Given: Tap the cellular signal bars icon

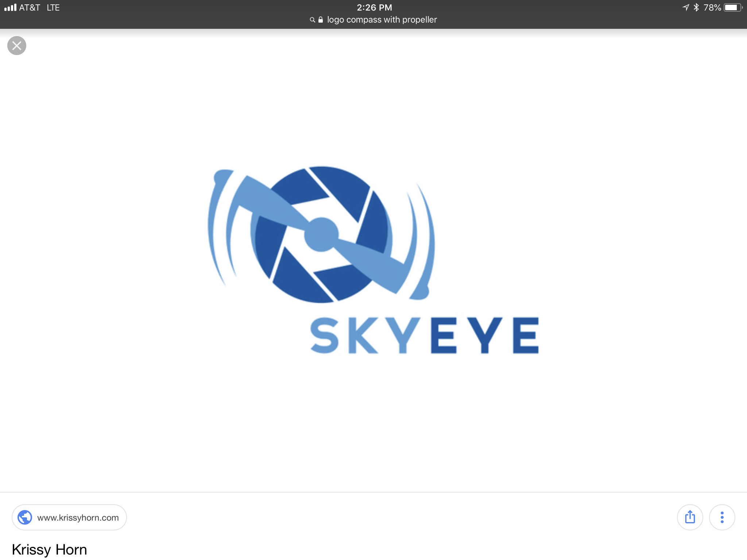Looking at the screenshot, I should pos(10,8).
